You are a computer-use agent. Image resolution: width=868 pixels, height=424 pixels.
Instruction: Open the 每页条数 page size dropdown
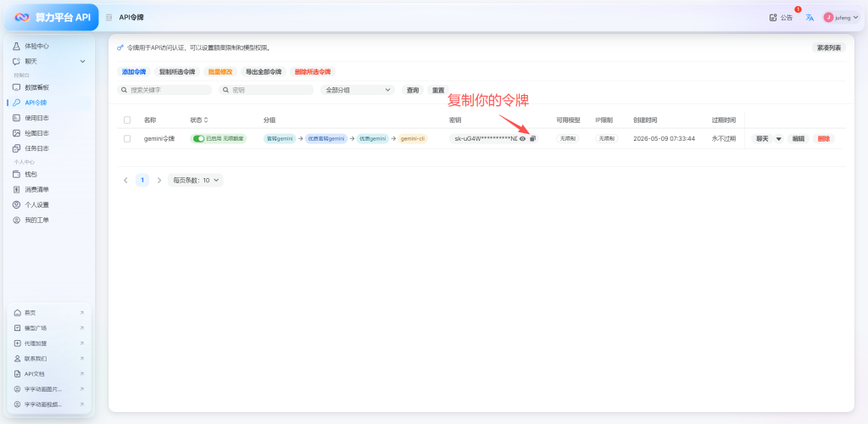coord(196,180)
